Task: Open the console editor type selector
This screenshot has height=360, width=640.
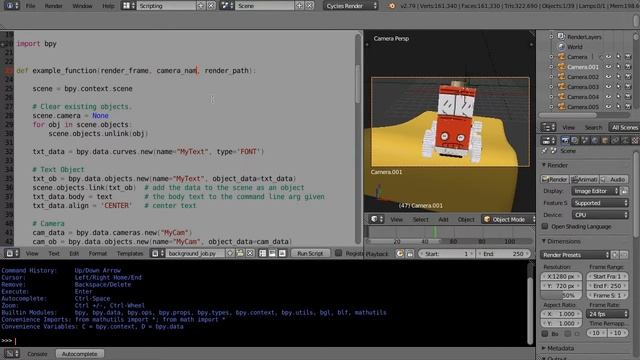Action: (x=11, y=354)
